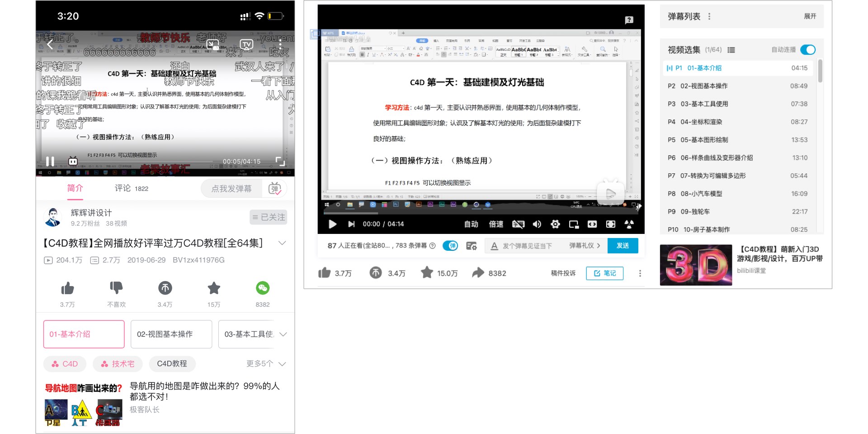
Task: Give coin on desktop 3.4万
Action: [387, 273]
